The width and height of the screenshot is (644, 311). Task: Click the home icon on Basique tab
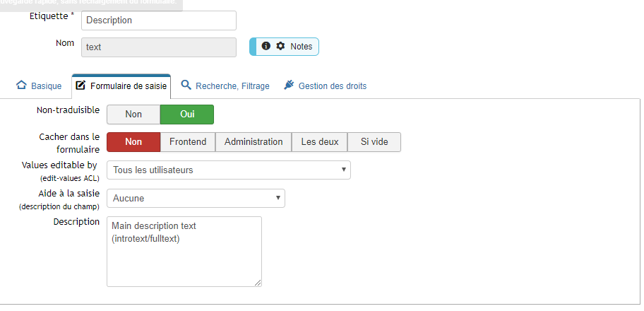pyautogui.click(x=21, y=85)
